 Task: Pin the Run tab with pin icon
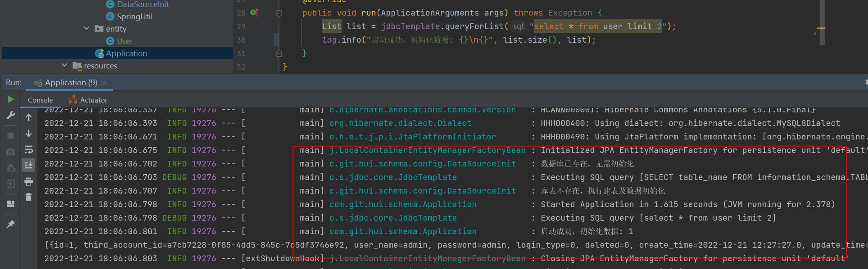pos(11,224)
